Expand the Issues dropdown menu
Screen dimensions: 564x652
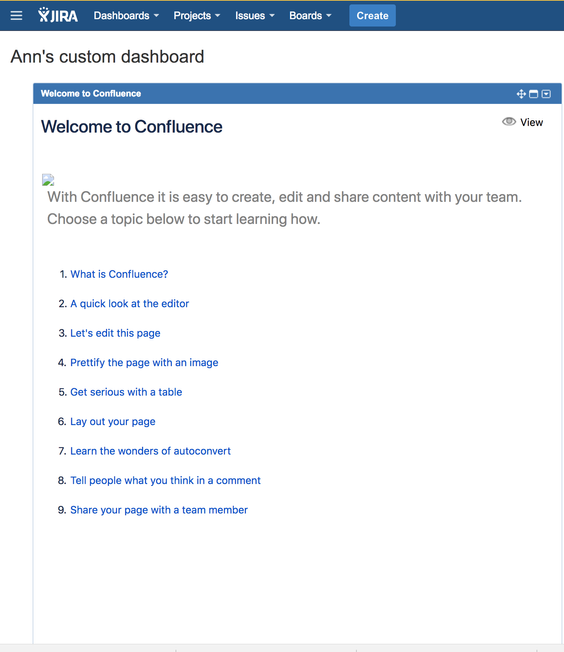click(x=255, y=16)
